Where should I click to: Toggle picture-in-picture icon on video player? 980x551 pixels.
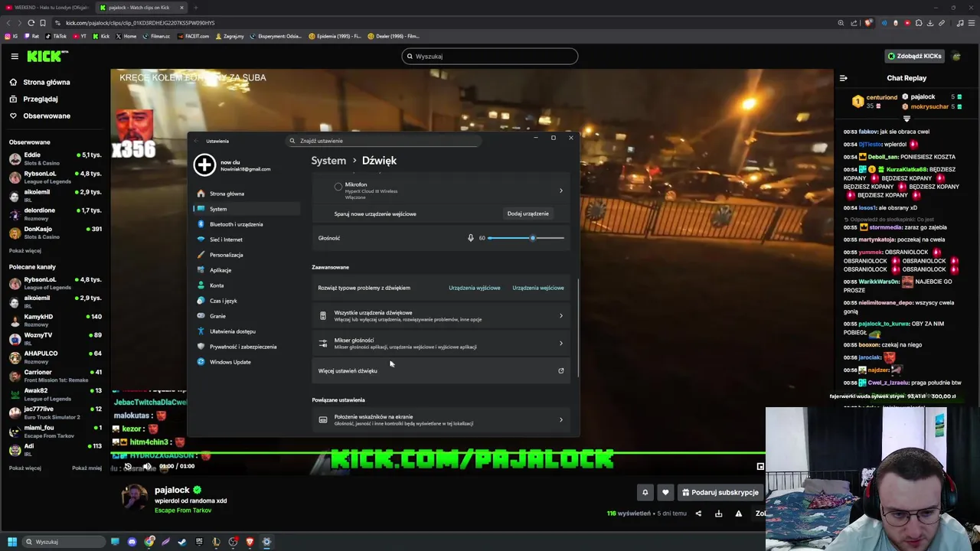click(760, 466)
